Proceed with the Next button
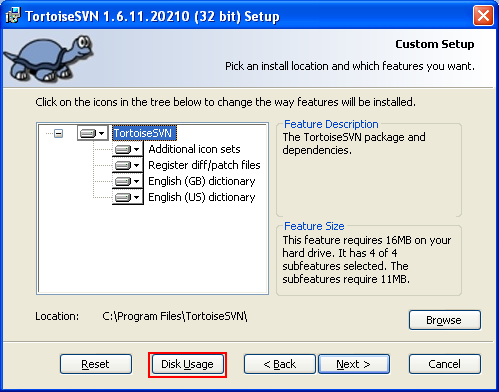The image size is (499, 392). 354,364
